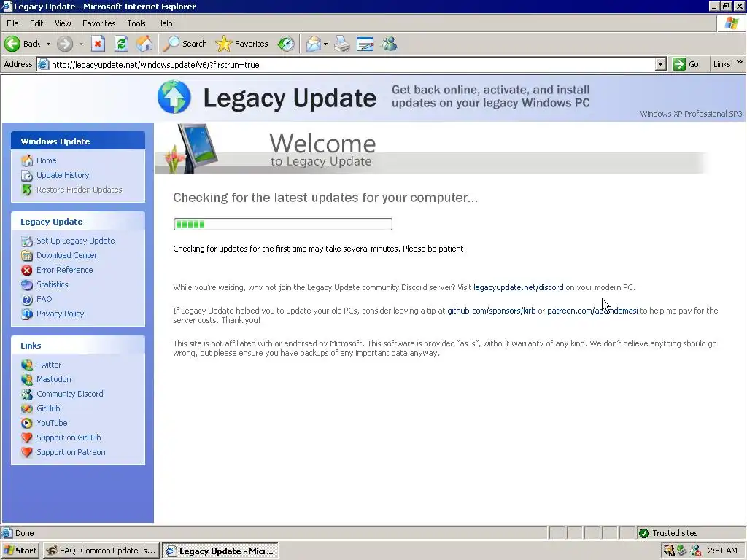Click the Forward arrow icon
This screenshot has height=560, width=747.
[65, 44]
